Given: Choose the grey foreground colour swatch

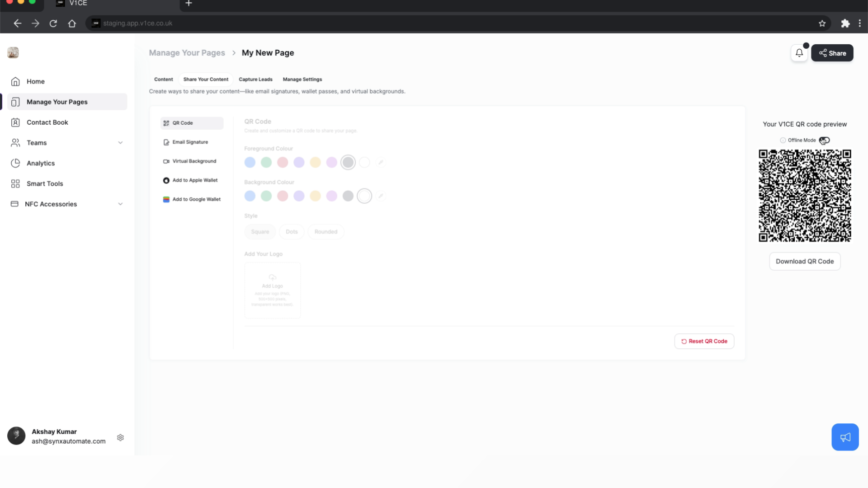Looking at the screenshot, I should (x=348, y=162).
